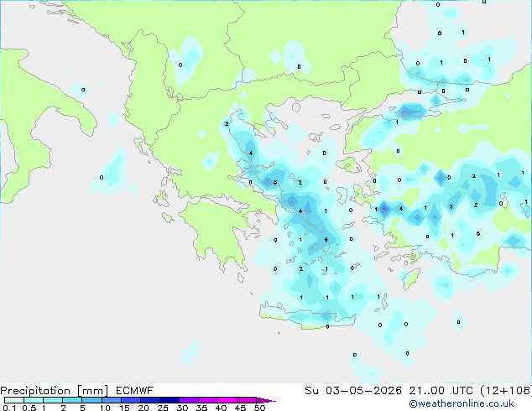The image size is (532, 411).
Task: Click the date "03-05-2026"
Action: 363,391
